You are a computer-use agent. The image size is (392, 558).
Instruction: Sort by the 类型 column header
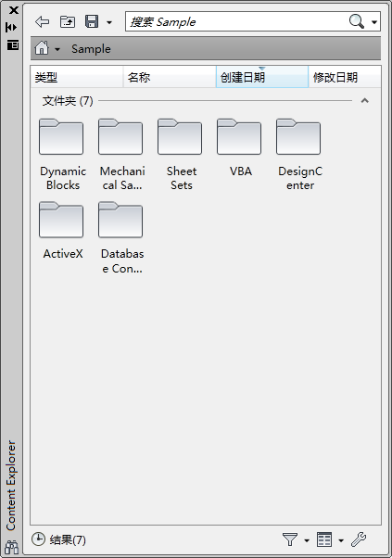click(x=77, y=77)
